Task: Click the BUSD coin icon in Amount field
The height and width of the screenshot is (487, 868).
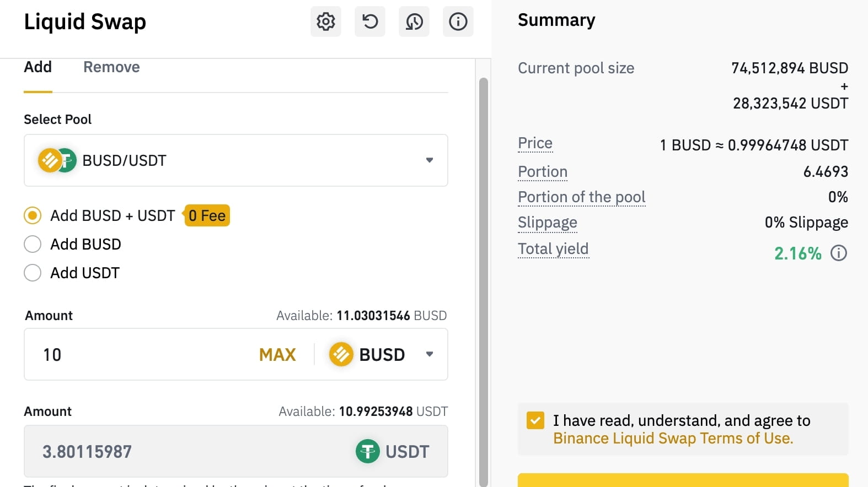Action: [x=341, y=354]
